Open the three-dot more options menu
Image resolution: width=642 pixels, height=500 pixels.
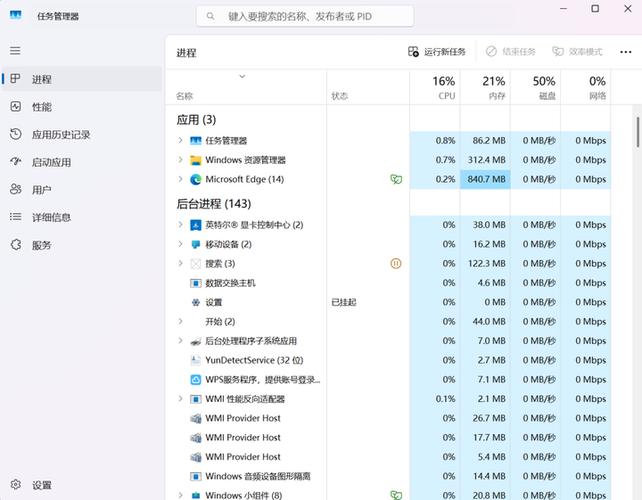click(x=625, y=52)
